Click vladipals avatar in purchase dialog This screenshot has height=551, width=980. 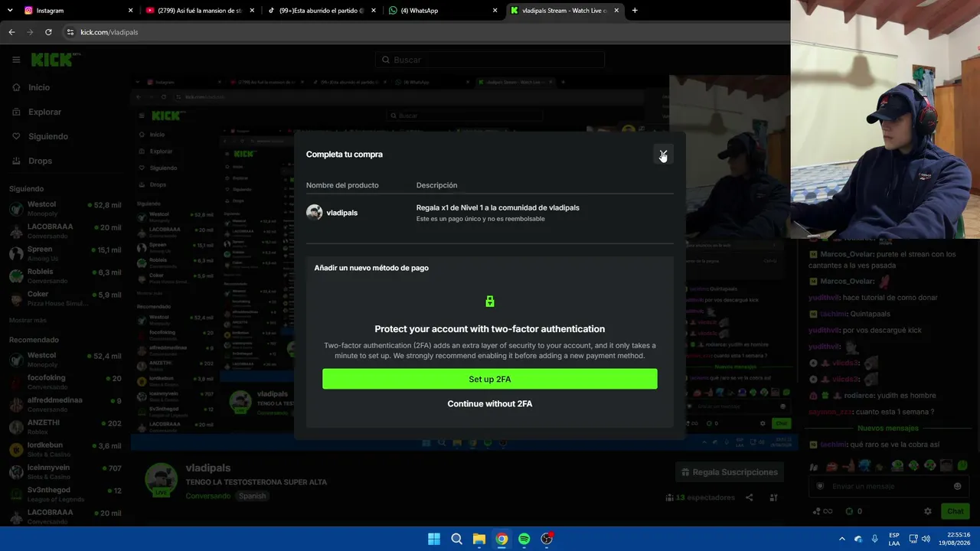314,213
